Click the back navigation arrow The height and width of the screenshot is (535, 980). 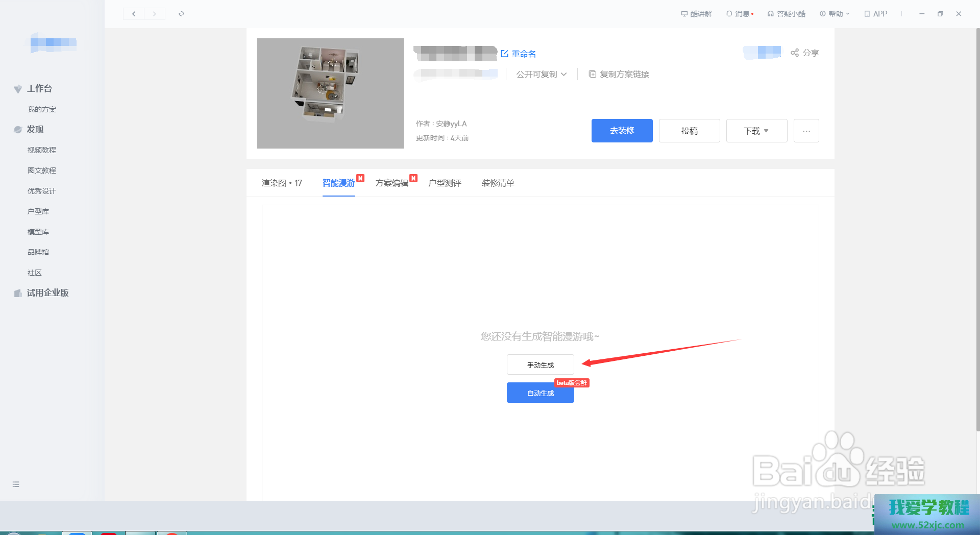[x=134, y=14]
